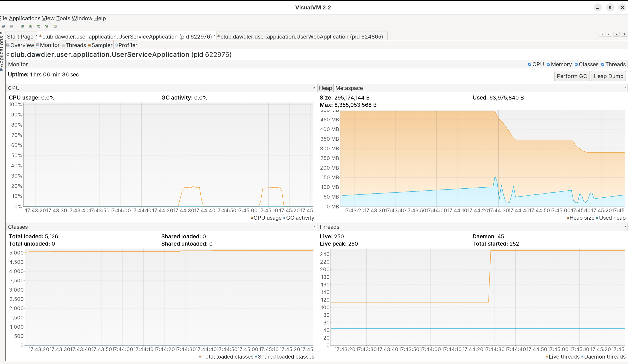Click the orange Heap size legend swatch
Screen dimensions: 628x364
tap(568, 218)
